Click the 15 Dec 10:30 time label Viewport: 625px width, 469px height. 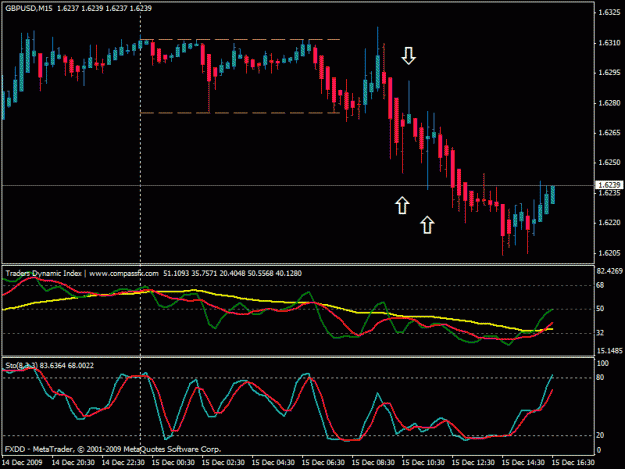(x=423, y=463)
